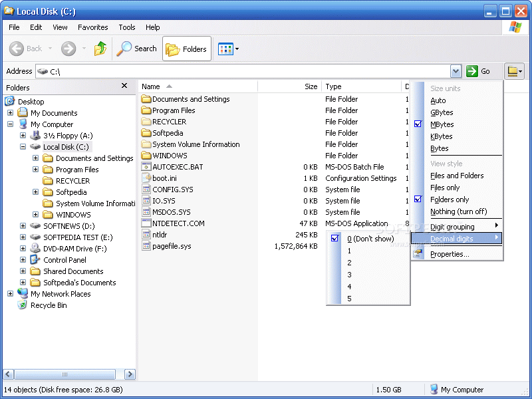Expand SOFTPEDIA TEST (E:) tree node
The image size is (532, 399).
(23, 237)
